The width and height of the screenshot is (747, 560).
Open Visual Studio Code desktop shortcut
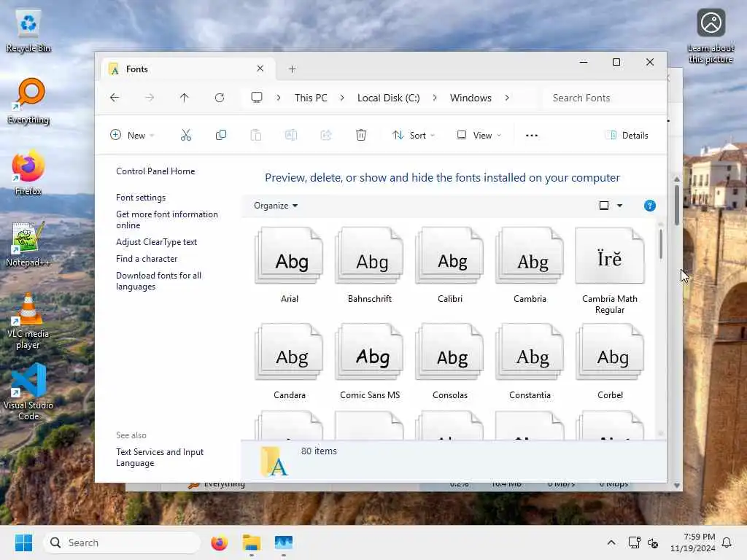tap(28, 392)
